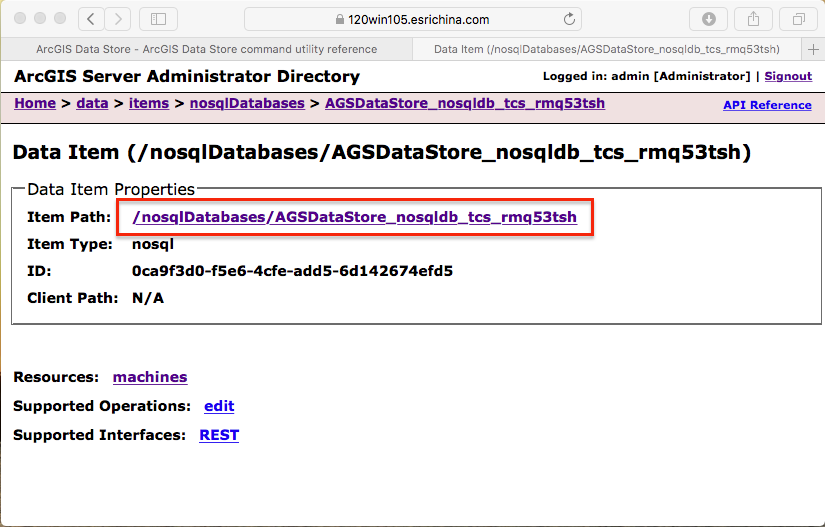825x527 pixels.
Task: Minimize the Safari window
Action: coord(40,18)
